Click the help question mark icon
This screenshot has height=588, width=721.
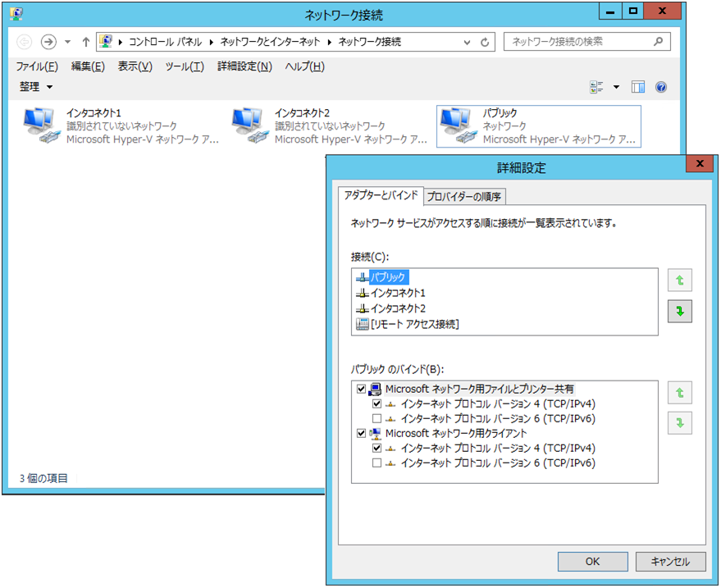661,87
